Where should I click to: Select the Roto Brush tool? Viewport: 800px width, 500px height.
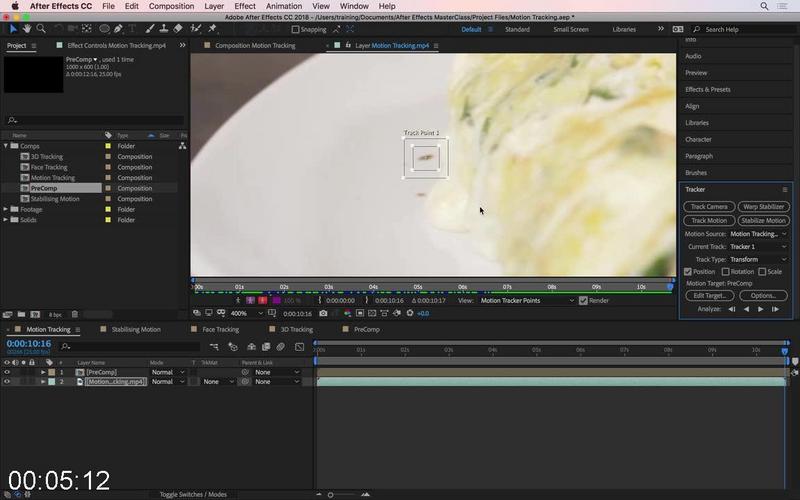[195, 29]
